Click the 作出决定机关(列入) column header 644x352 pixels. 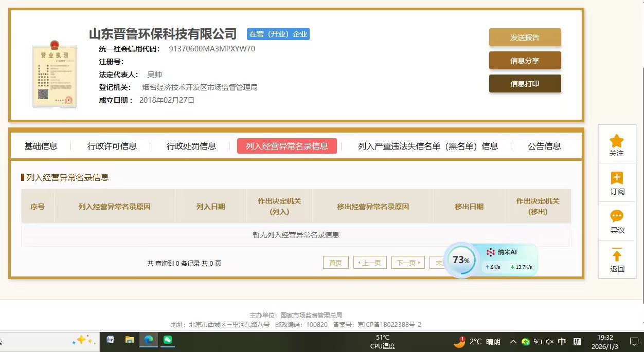(279, 207)
